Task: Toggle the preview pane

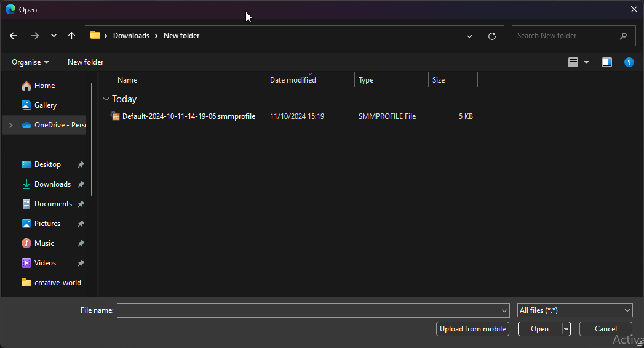Action: click(607, 62)
